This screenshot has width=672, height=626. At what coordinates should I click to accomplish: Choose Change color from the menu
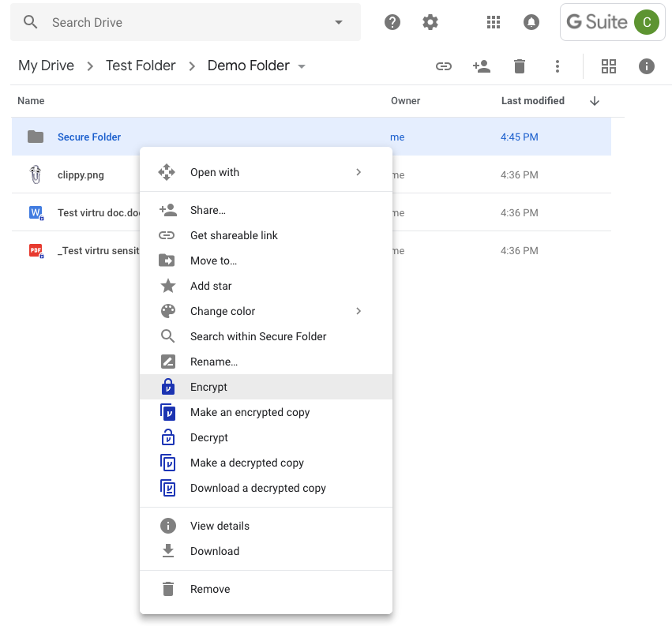click(265, 311)
